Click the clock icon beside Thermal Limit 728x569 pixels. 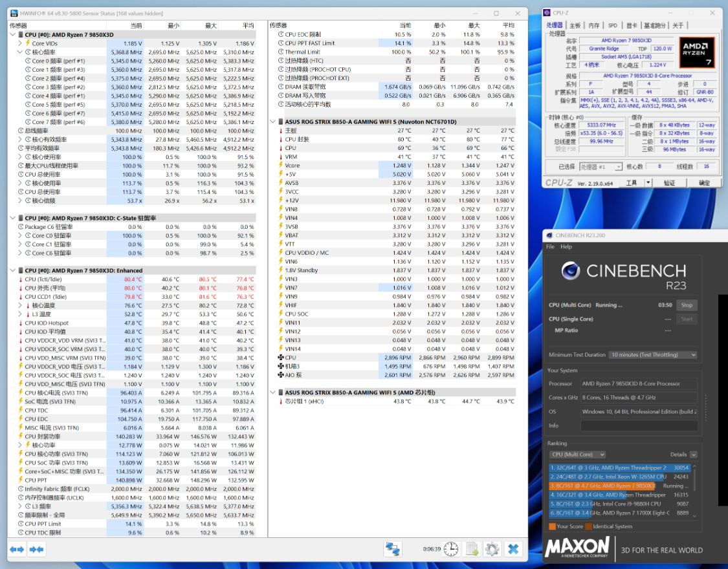click(x=280, y=52)
